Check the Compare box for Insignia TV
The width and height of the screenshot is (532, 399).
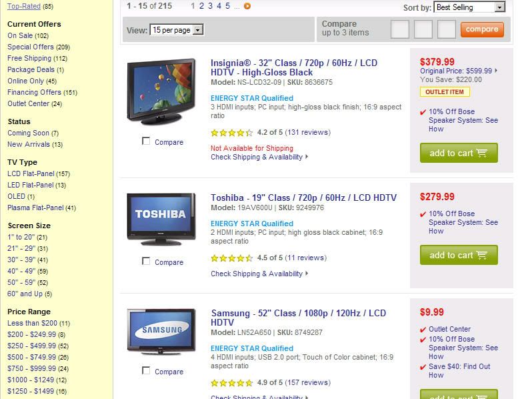click(x=146, y=141)
